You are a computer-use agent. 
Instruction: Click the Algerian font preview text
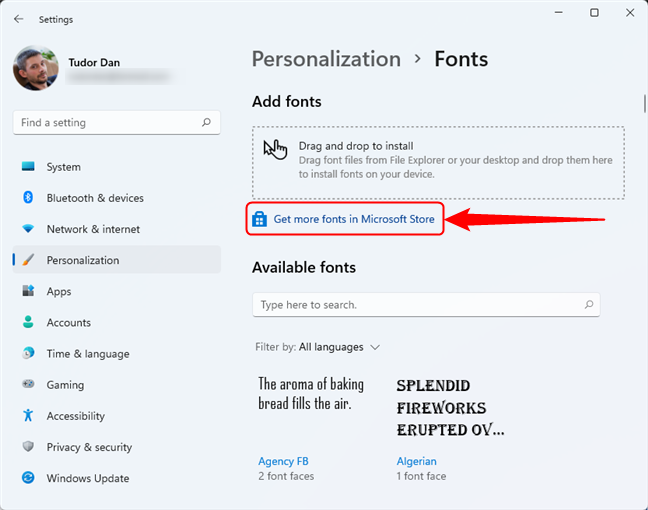[x=450, y=408]
